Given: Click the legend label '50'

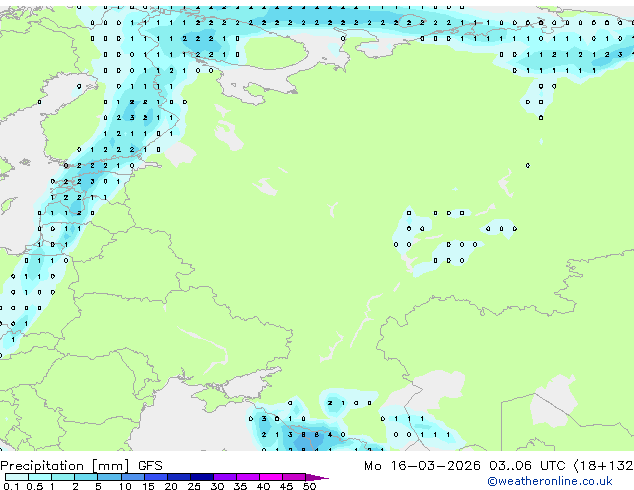Looking at the screenshot, I should click(x=309, y=486).
